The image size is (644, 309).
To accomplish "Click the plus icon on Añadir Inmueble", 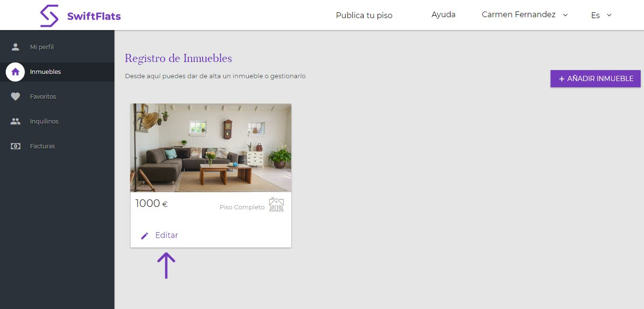I will coord(562,79).
